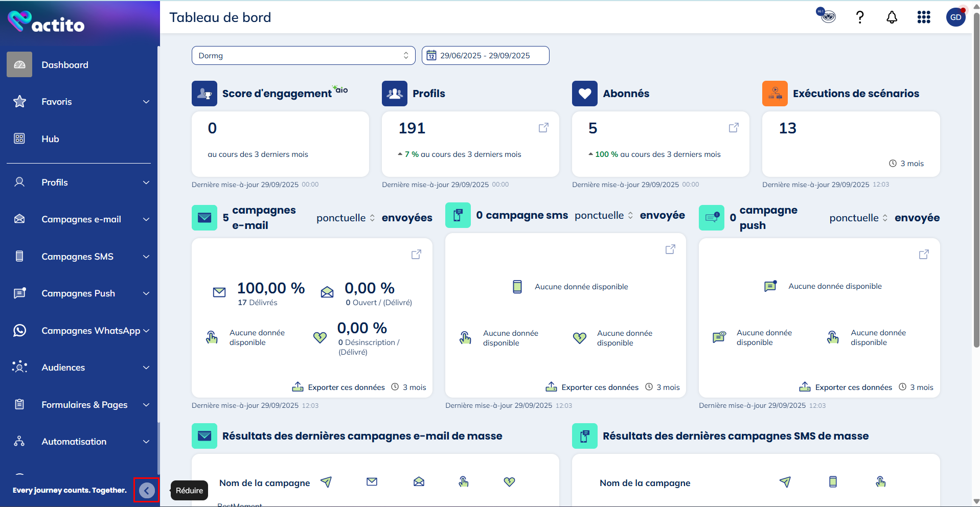Open the Profils card external link icon
This screenshot has width=980, height=507.
543,128
